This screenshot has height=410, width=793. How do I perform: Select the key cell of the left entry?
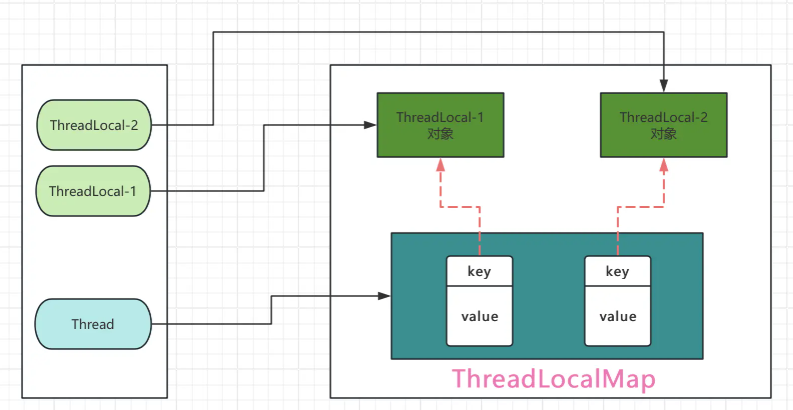pyautogui.click(x=479, y=271)
